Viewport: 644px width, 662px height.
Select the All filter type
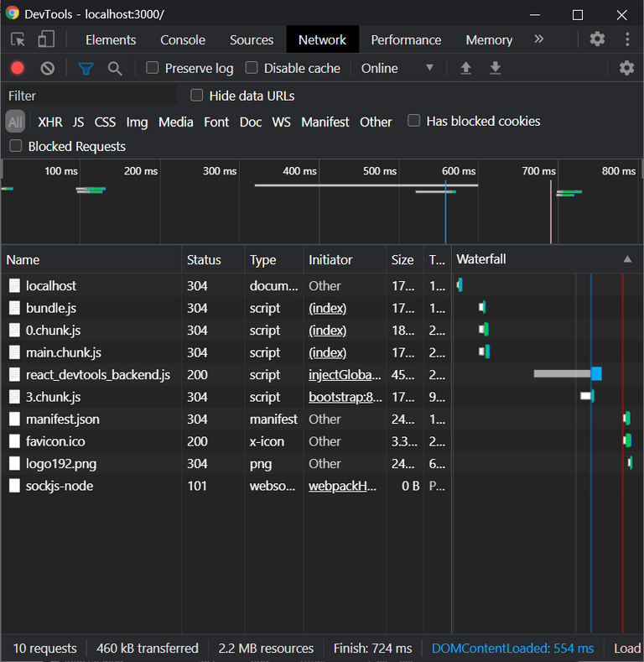[15, 122]
